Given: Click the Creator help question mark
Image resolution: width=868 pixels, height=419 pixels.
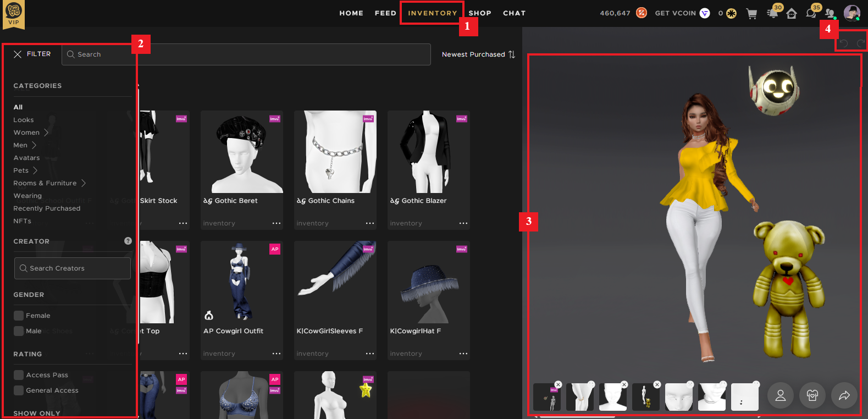Looking at the screenshot, I should pyautogui.click(x=128, y=241).
